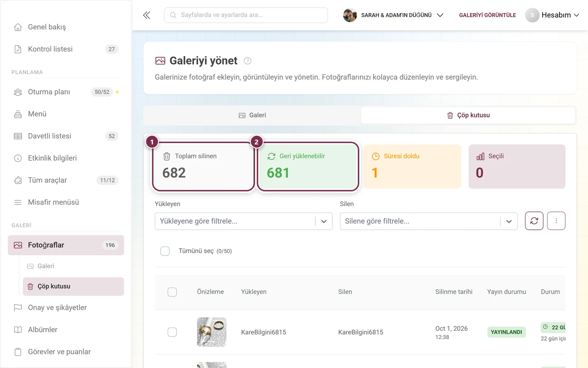
Task: Click the Toplam silinen 682 card
Action: [203, 166]
